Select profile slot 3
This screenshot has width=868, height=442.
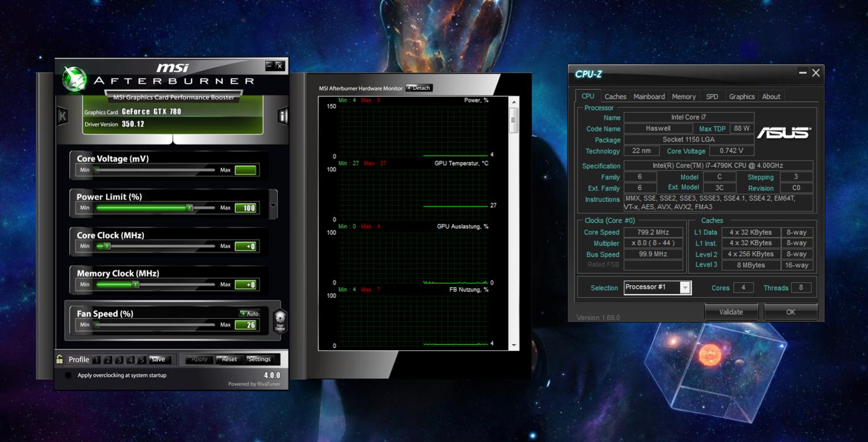tap(119, 360)
